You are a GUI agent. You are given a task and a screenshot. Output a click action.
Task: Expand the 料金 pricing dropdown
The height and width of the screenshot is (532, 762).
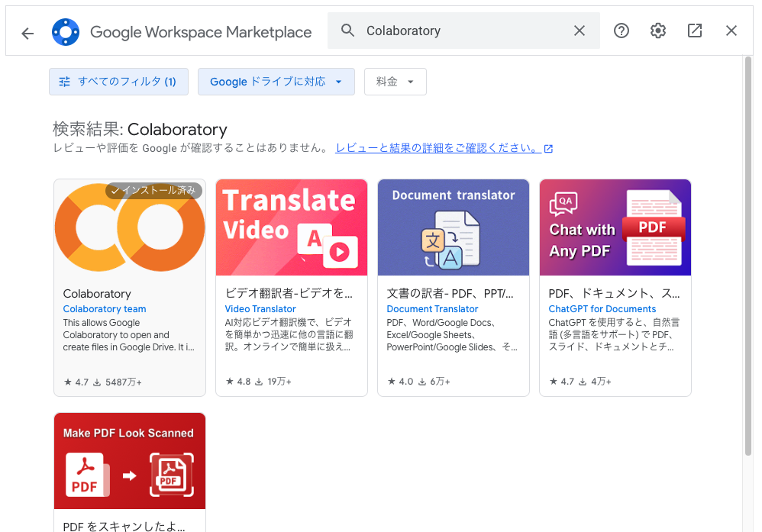[396, 82]
